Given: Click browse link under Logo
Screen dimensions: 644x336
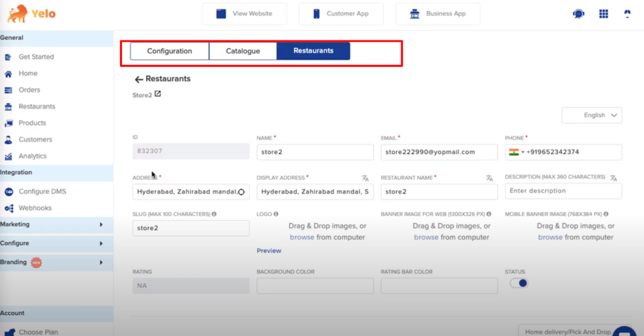Looking at the screenshot, I should point(302,237).
